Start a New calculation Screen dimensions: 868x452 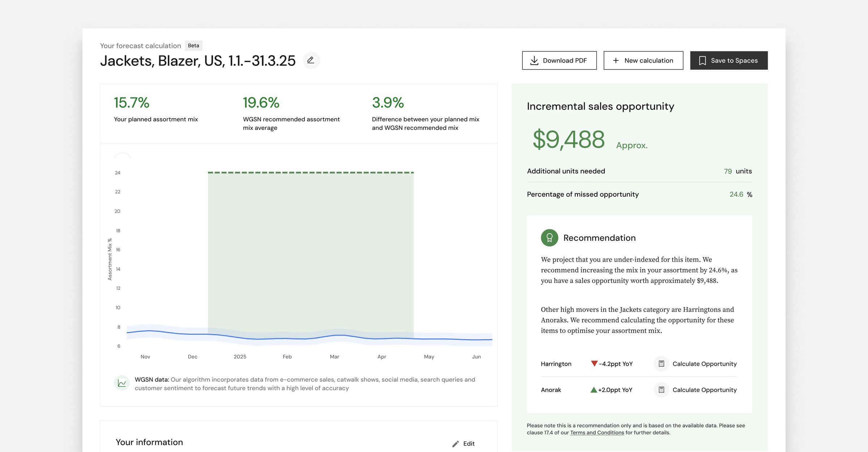pos(643,60)
